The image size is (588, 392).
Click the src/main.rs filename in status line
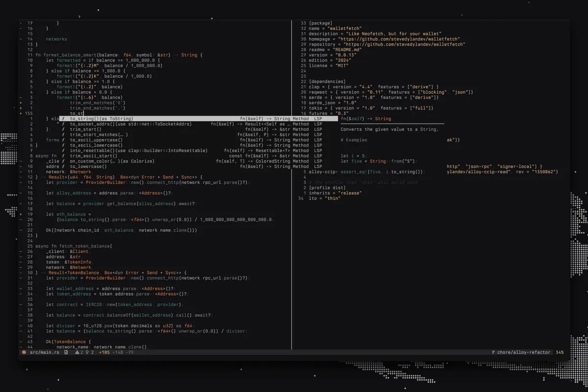pyautogui.click(x=44, y=352)
